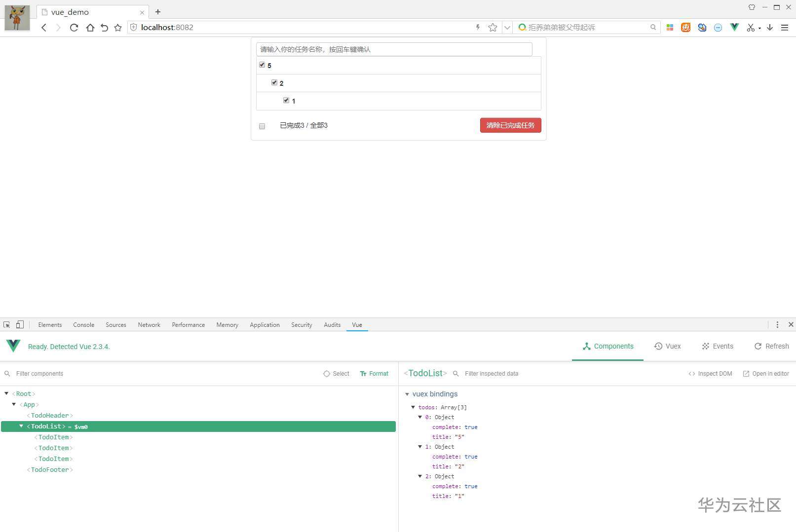Open the address bar dropdown arrow
The width and height of the screenshot is (796, 532).
(x=507, y=28)
